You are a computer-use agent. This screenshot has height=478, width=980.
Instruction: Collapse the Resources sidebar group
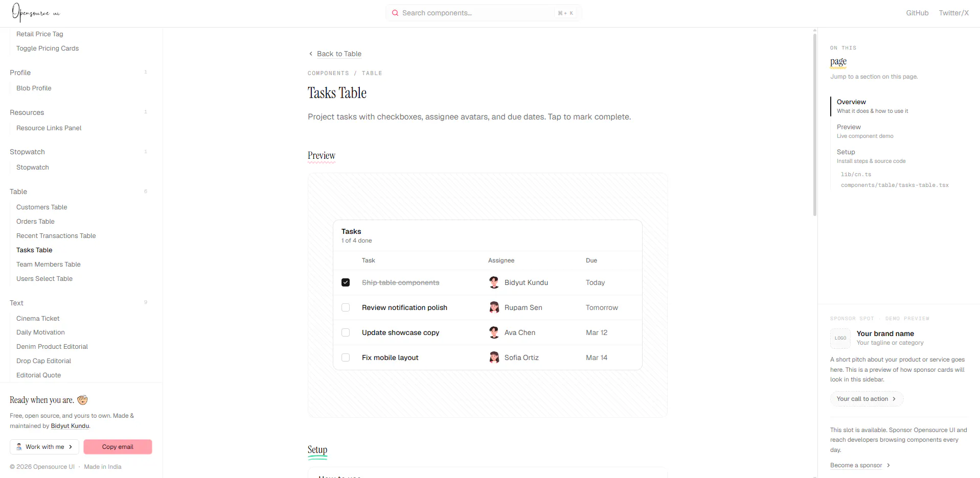(78, 112)
